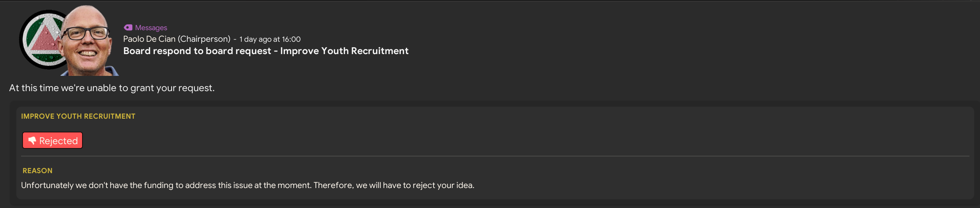Viewport: 980px width, 208px height.
Task: Click the "1 day ago at 16:00" timestamp
Action: (x=270, y=39)
